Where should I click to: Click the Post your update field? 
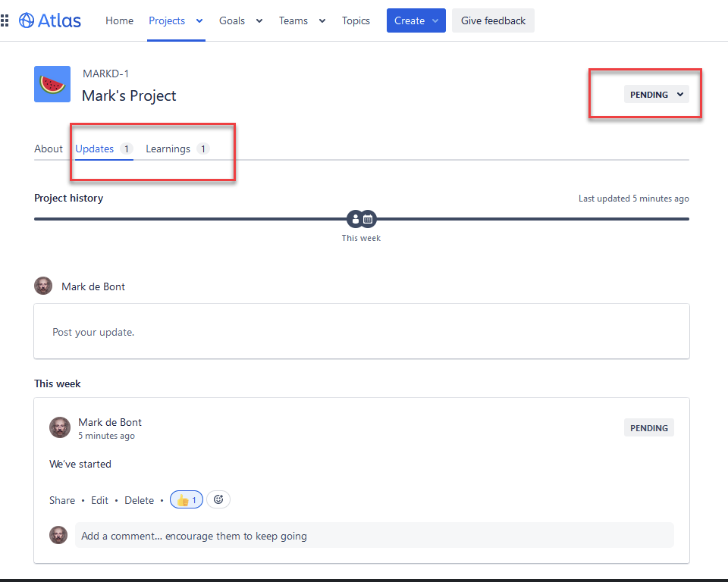(x=361, y=331)
